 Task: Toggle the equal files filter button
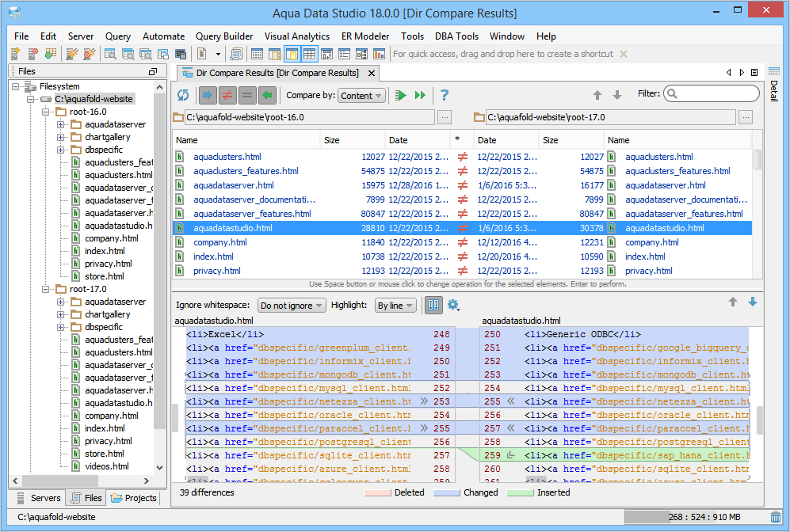click(246, 95)
